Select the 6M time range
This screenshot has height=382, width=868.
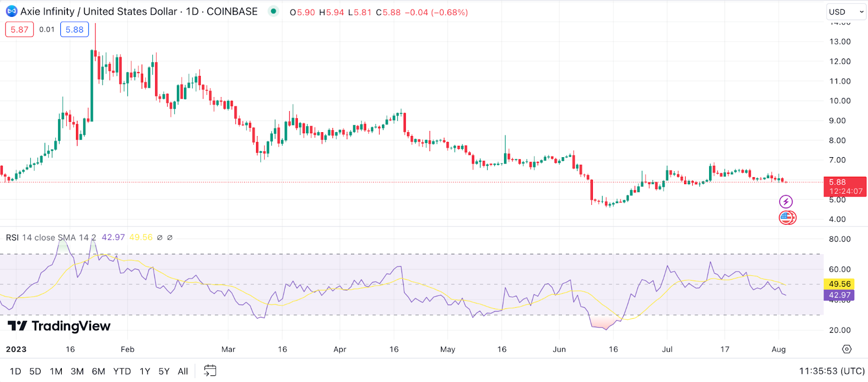tap(98, 371)
